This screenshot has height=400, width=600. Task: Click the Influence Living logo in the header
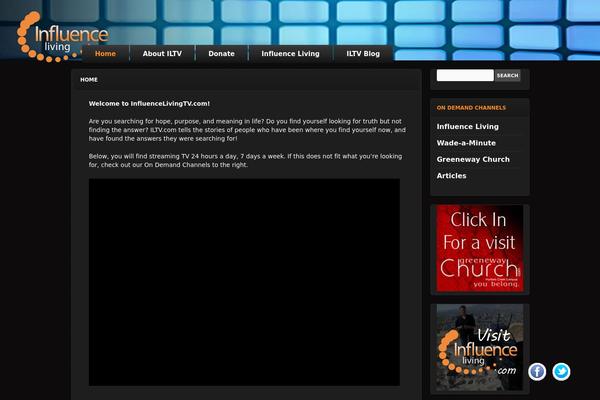pyautogui.click(x=63, y=37)
